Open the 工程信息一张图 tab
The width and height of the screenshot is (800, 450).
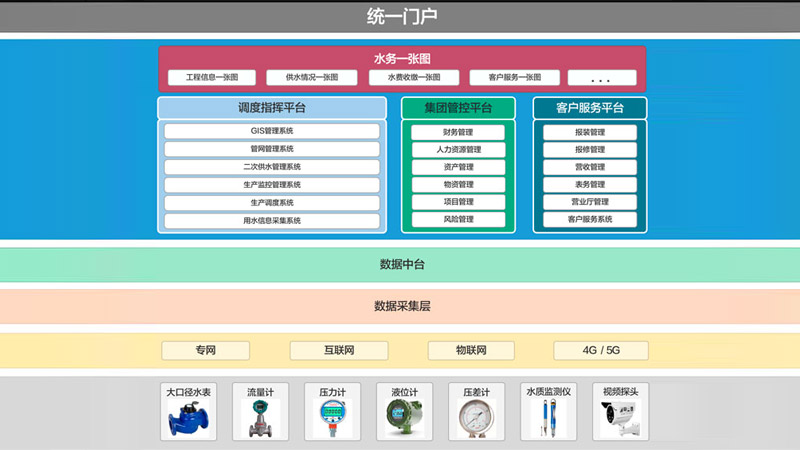tap(212, 77)
